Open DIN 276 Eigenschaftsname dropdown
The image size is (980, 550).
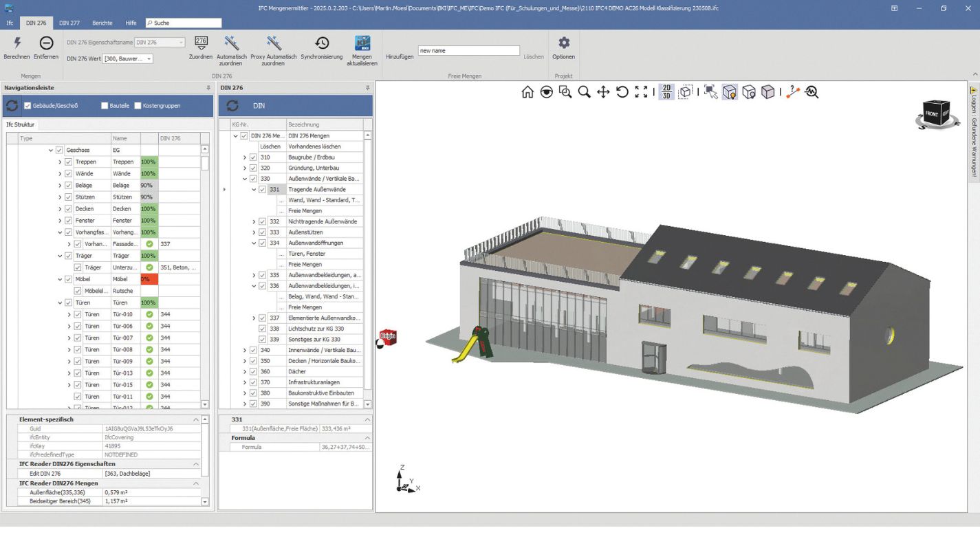(181, 43)
